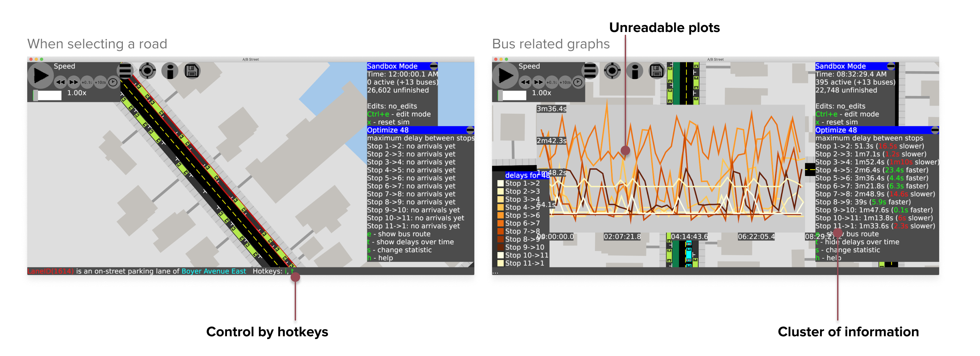This screenshot has height=356, width=980.
Task: Click 't - hide delays over time' in the bus-graphs window
Action: pyautogui.click(x=857, y=242)
